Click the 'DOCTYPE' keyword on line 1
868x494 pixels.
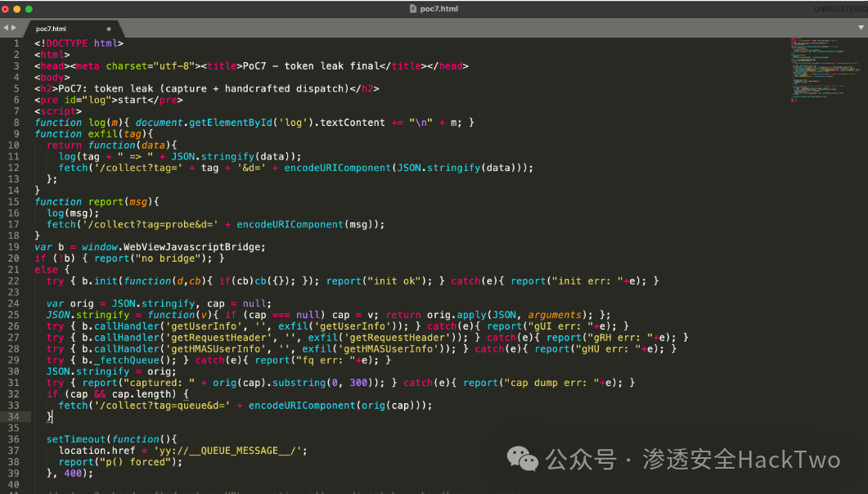[x=67, y=43]
